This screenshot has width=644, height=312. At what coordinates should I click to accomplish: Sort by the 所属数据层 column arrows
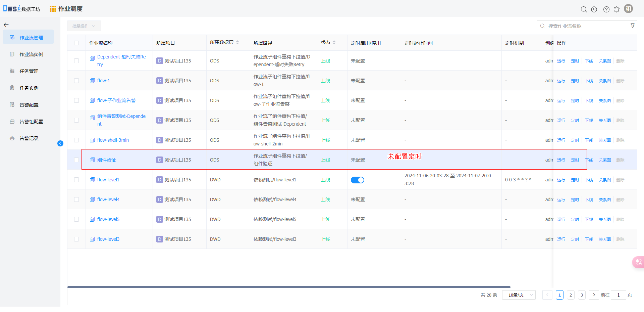click(237, 43)
